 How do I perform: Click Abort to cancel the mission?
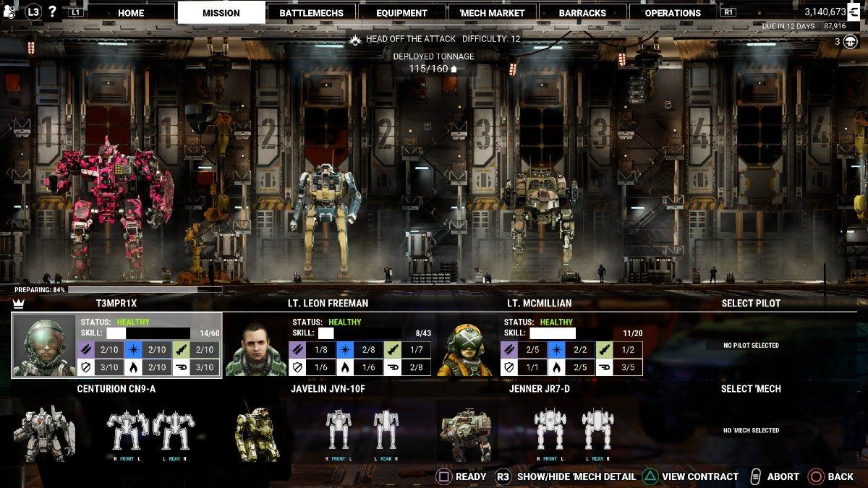(774, 476)
